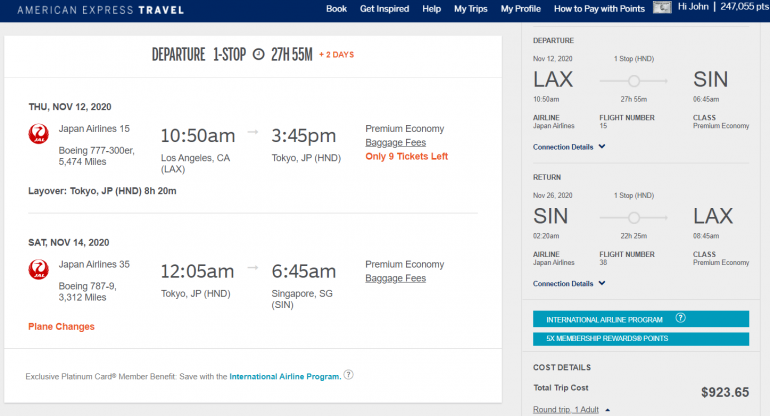Open the help icon after International Airline Program link
770x416 pixels.
point(349,375)
